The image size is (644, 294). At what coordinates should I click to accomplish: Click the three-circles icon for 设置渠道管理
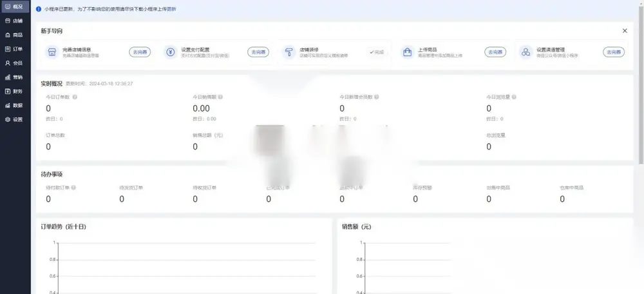pyautogui.click(x=526, y=52)
